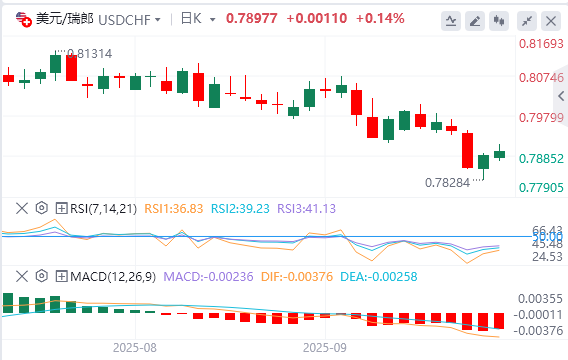Expand the right side panel arrow

pos(561,96)
